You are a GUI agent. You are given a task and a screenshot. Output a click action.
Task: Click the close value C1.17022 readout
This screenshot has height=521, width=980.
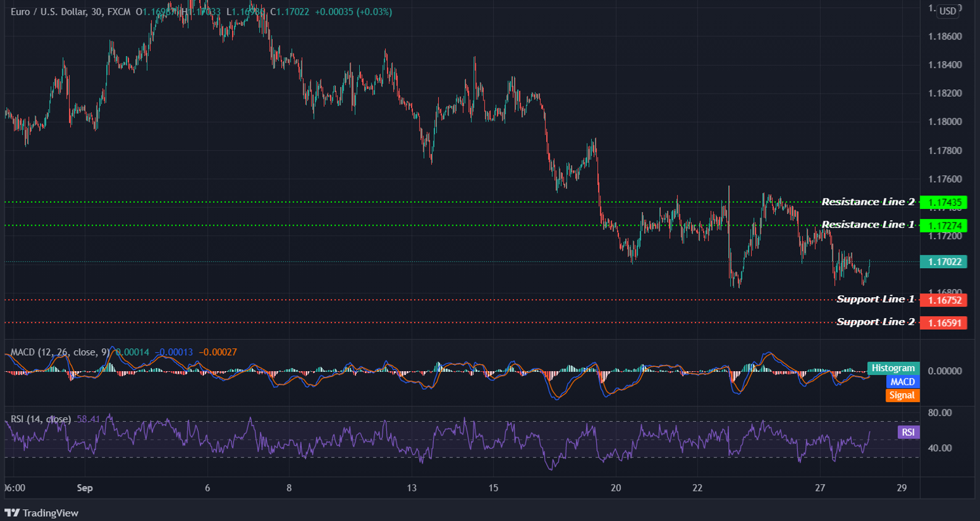(289, 12)
